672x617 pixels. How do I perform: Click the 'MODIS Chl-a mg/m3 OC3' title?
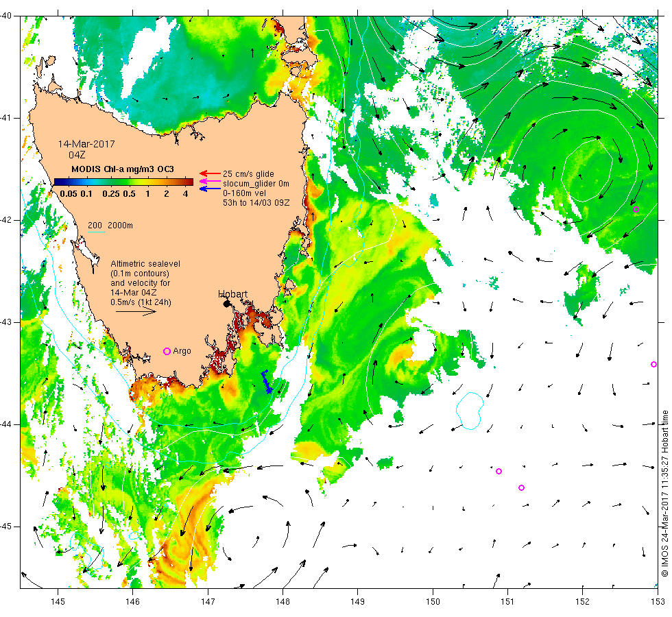pos(123,169)
